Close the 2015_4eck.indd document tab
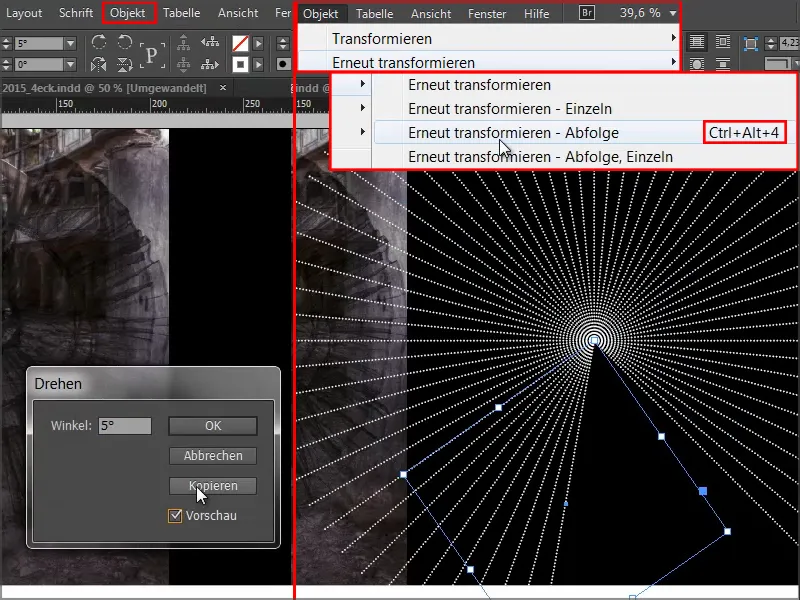 [223, 88]
